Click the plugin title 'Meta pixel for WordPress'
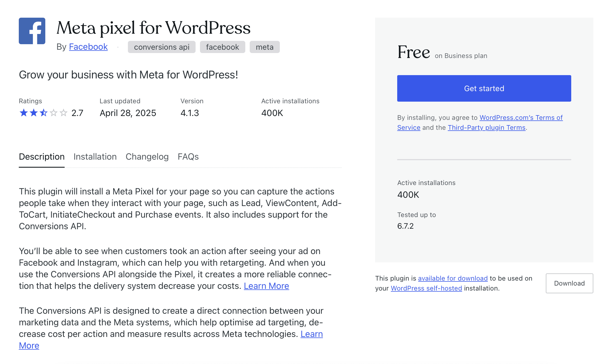 (154, 28)
